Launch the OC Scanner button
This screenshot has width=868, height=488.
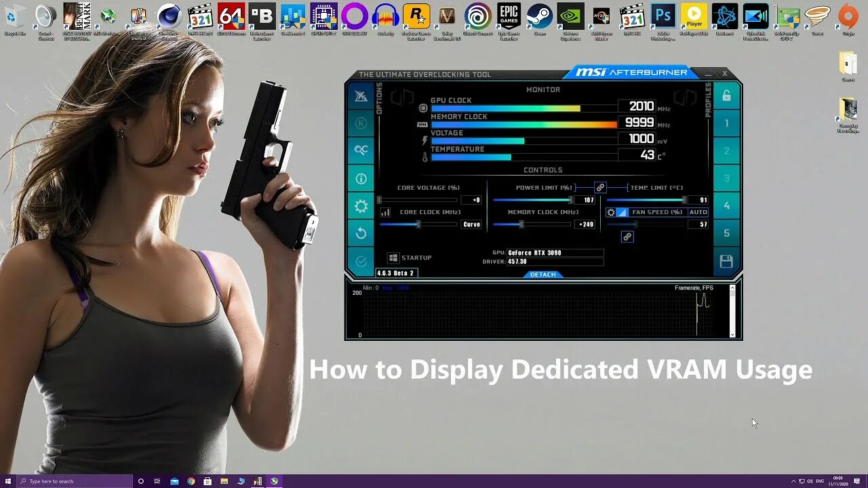pyautogui.click(x=361, y=150)
